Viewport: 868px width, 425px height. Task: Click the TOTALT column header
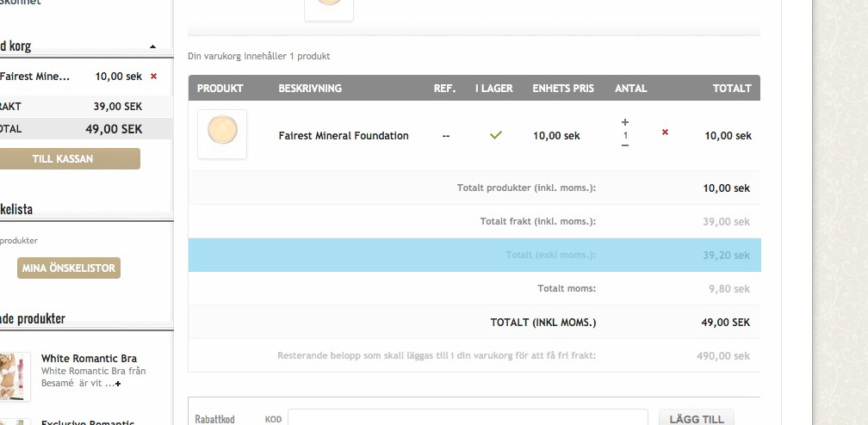(x=732, y=88)
